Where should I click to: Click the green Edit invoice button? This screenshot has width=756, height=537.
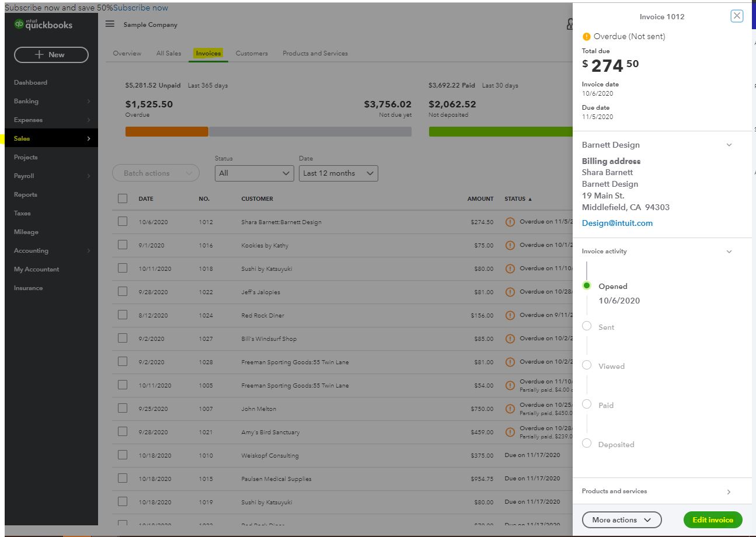(713, 519)
